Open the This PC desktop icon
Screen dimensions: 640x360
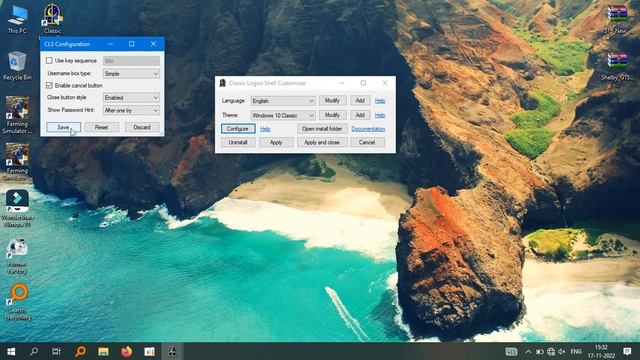coord(17,19)
